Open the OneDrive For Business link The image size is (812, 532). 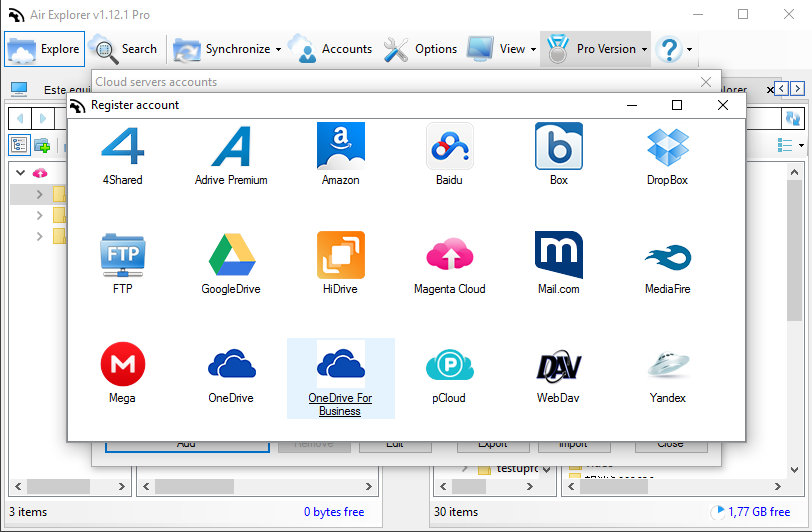tap(340, 404)
